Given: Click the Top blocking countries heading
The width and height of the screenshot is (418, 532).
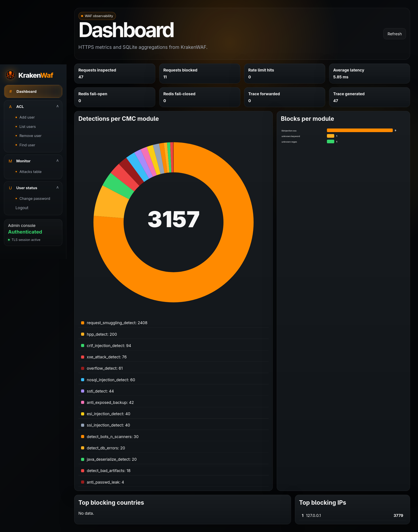Looking at the screenshot, I should pyautogui.click(x=111, y=502).
